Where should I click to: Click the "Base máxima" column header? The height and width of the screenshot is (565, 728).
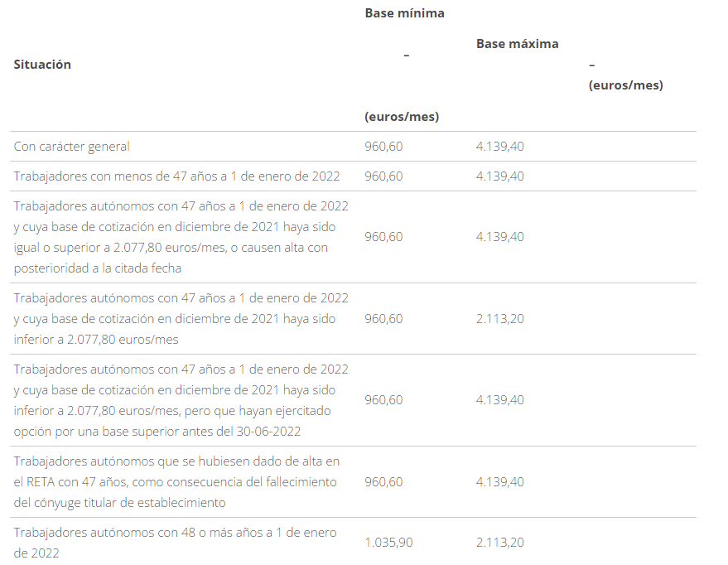[x=517, y=44]
